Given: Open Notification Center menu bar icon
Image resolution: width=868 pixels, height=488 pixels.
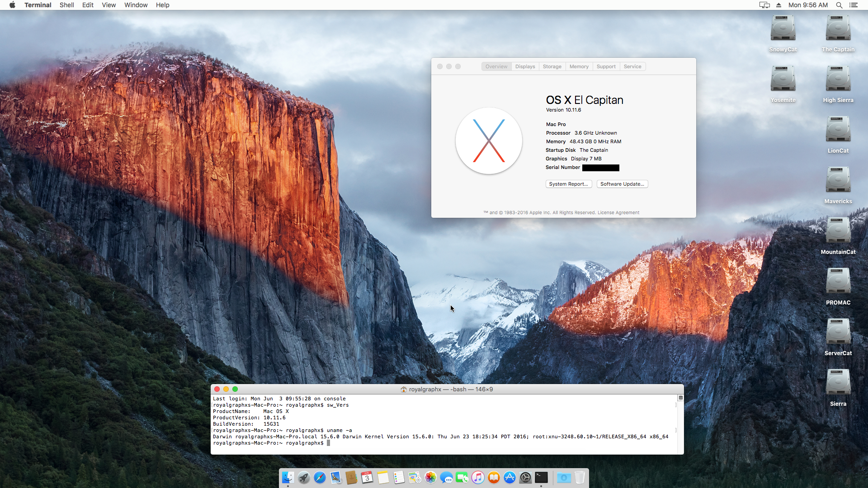Looking at the screenshot, I should coord(854,5).
